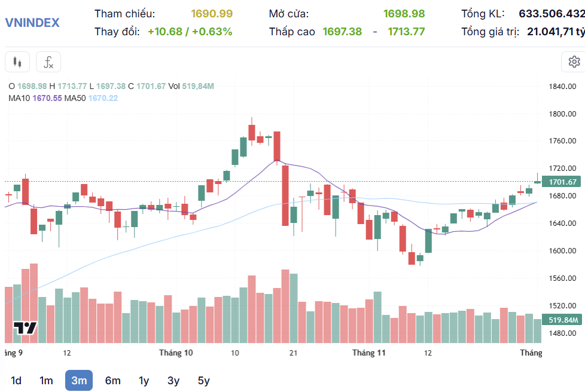Click the settings gear icon

click(x=574, y=62)
